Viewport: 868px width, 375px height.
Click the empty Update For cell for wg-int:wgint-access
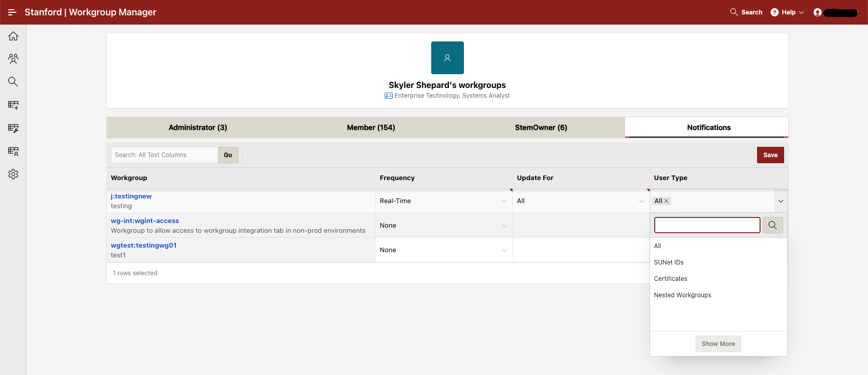[x=581, y=226]
